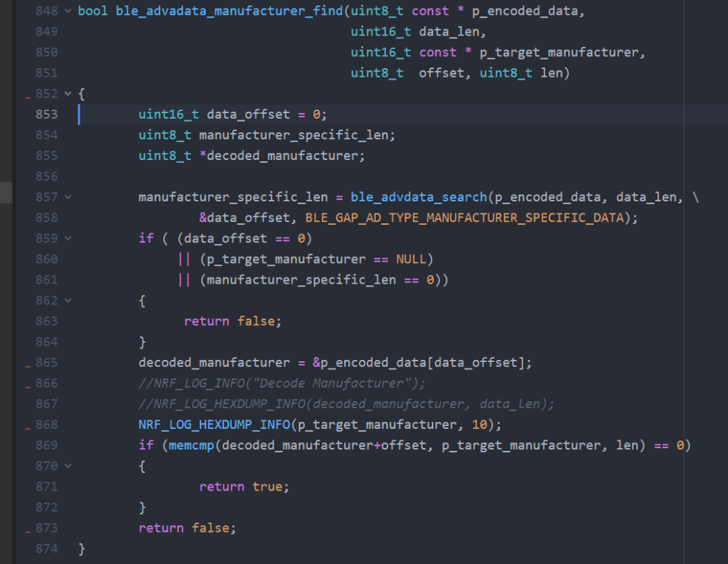Screen dimensions: 728x564
Task: Fold the brace block at line 862
Action: coord(68,300)
